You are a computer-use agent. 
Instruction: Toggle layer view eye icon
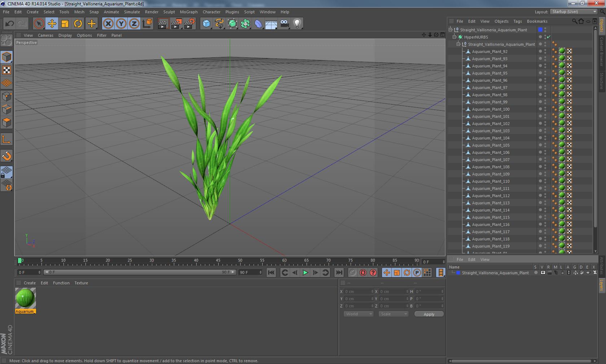(x=543, y=273)
